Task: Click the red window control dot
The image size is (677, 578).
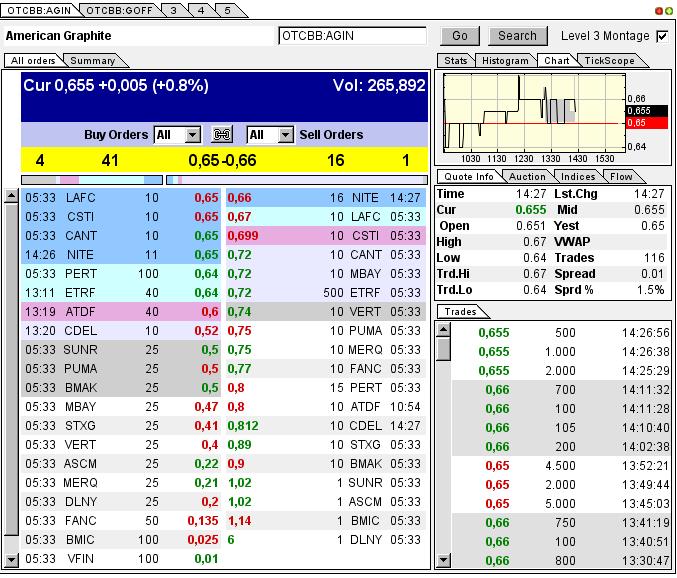Action: coord(659,11)
